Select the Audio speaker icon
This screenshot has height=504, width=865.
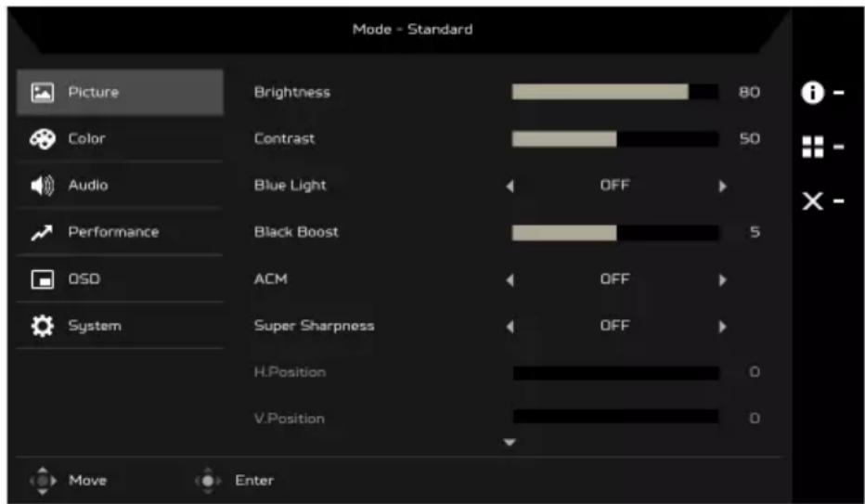42,186
